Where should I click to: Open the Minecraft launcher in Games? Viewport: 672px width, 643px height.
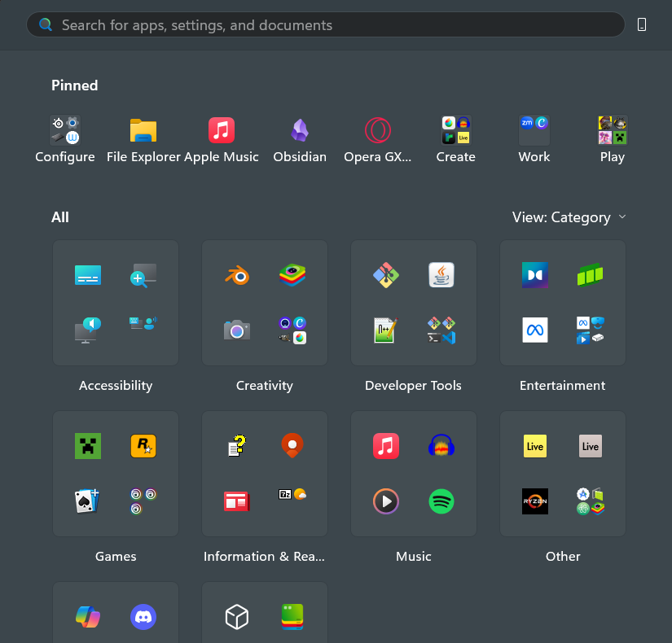coord(87,446)
